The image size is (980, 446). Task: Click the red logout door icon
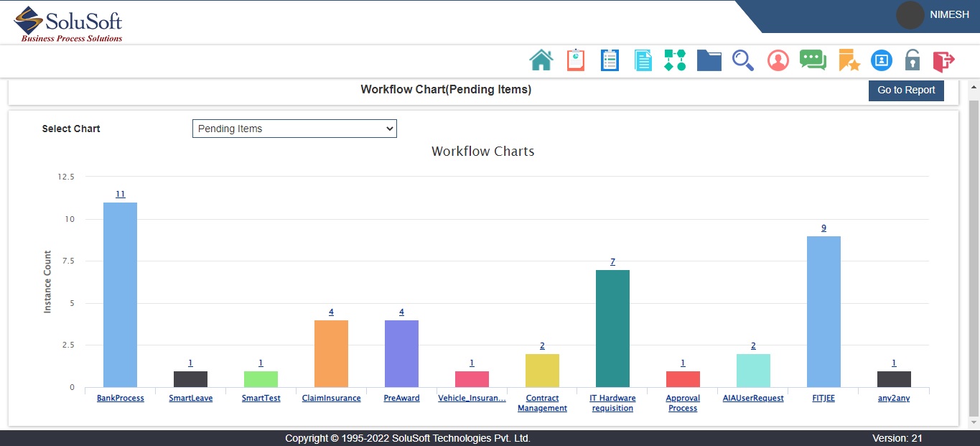click(943, 60)
